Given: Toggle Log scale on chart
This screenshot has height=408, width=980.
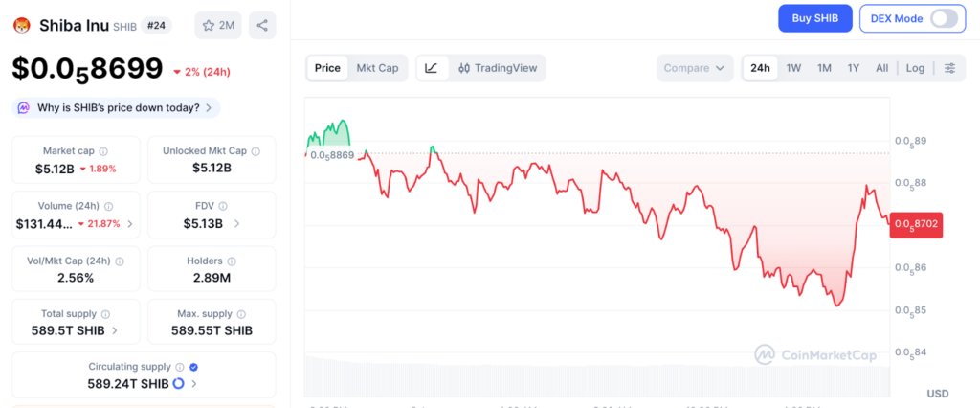Looking at the screenshot, I should click(915, 68).
